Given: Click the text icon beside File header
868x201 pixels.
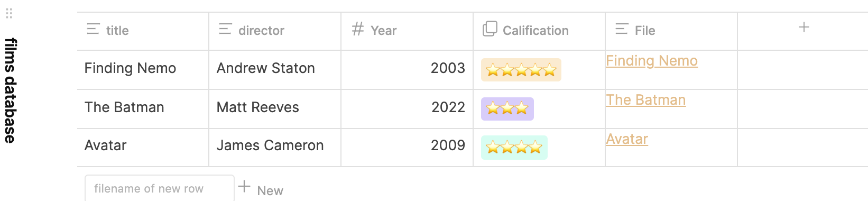Looking at the screenshot, I should point(622,30).
